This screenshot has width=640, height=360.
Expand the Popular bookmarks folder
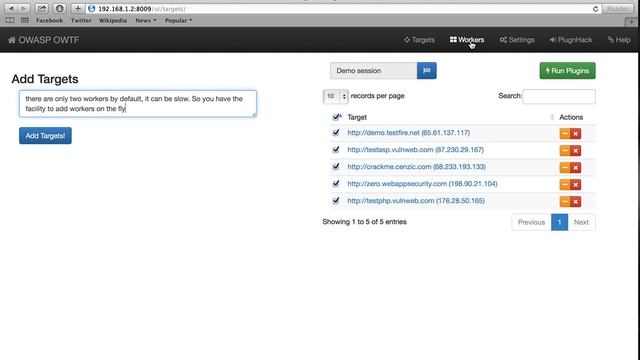[x=178, y=20]
